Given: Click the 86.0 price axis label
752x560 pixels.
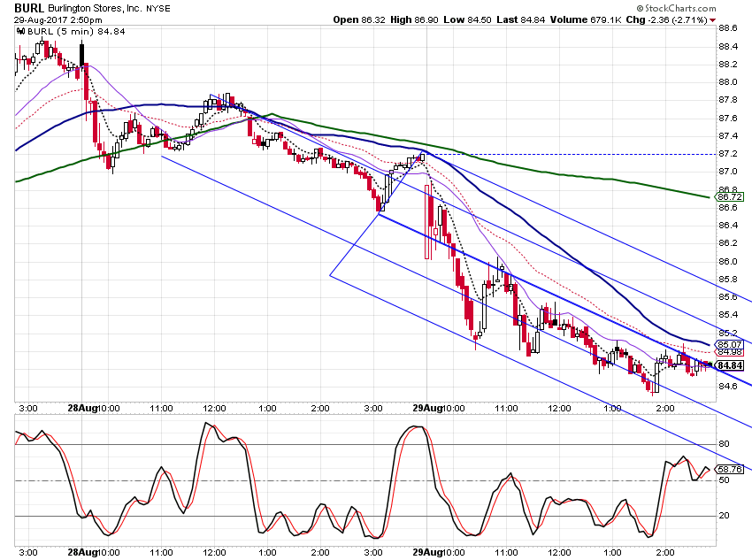Looking at the screenshot, I should pyautogui.click(x=728, y=261).
